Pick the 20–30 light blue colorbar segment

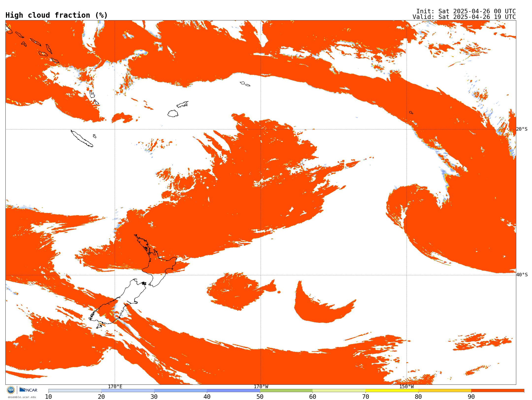pyautogui.click(x=128, y=390)
